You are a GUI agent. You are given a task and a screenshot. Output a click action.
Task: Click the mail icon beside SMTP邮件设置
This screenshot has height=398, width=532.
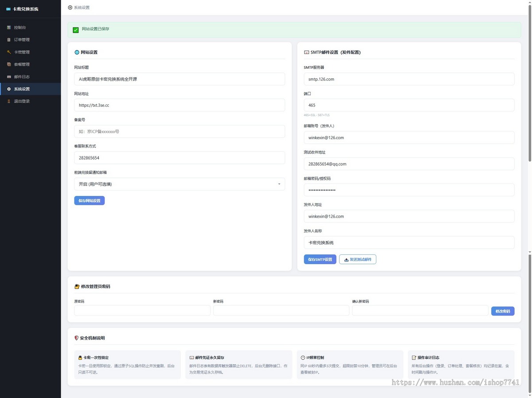click(306, 52)
